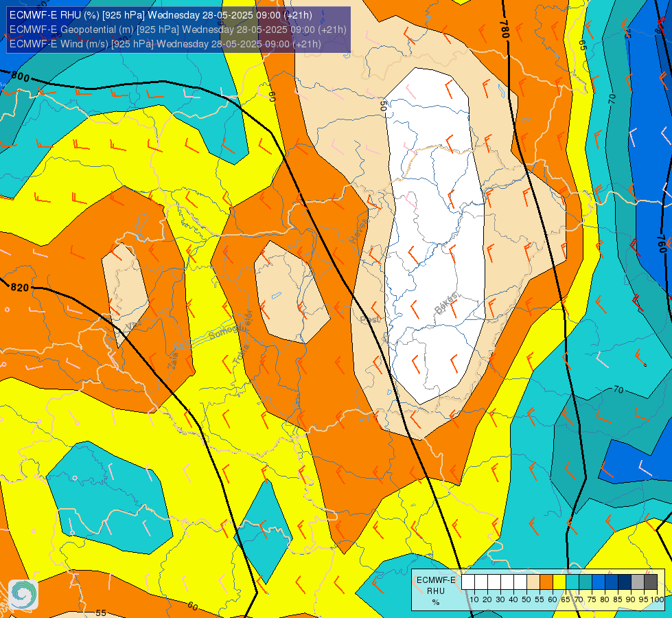Image resolution: width=672 pixels, height=618 pixels.
Task: Click the swirl logo icon in the corner
Action: pos(23,595)
